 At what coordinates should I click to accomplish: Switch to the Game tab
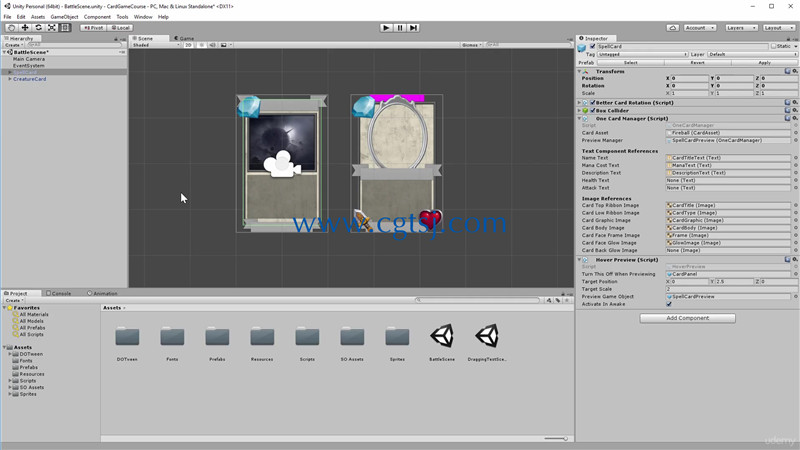tap(184, 38)
